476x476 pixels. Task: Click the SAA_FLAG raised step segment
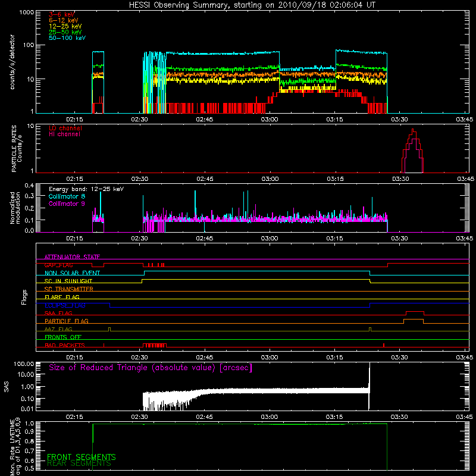(415, 312)
